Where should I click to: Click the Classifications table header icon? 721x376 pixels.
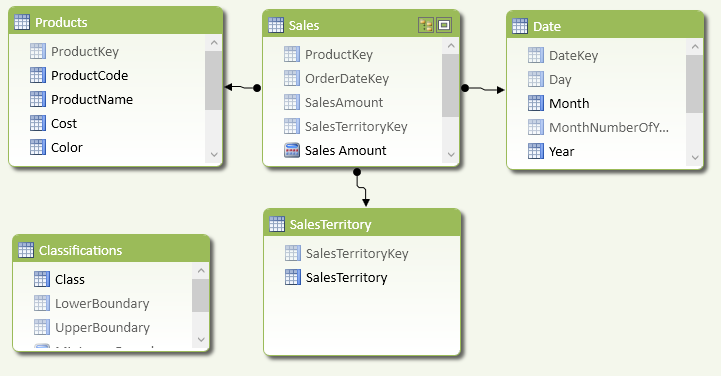pyautogui.click(x=26, y=250)
